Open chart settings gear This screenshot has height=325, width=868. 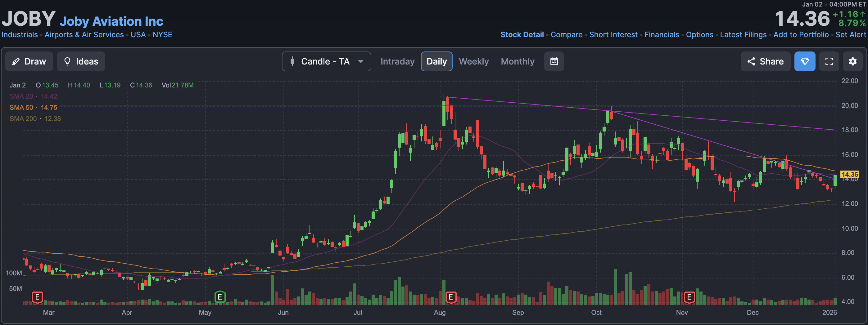(852, 61)
